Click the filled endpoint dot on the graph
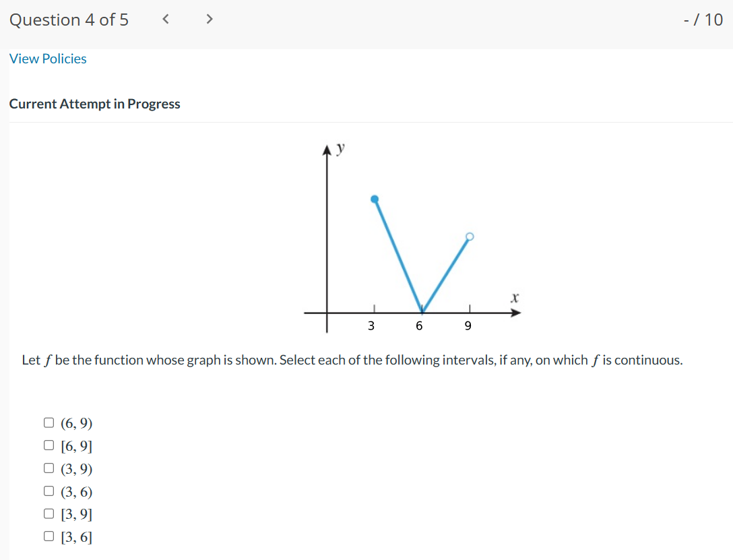Image resolution: width=733 pixels, height=560 pixels. tap(375, 198)
